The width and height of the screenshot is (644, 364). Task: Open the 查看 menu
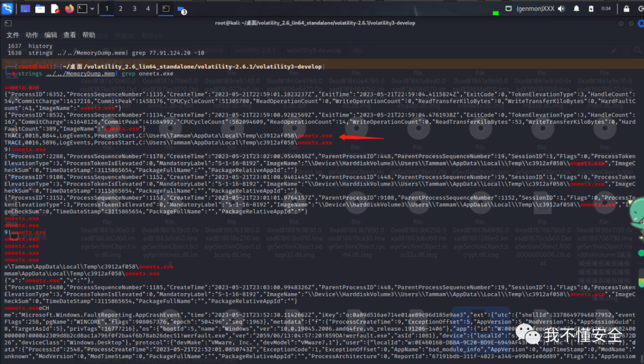click(69, 35)
